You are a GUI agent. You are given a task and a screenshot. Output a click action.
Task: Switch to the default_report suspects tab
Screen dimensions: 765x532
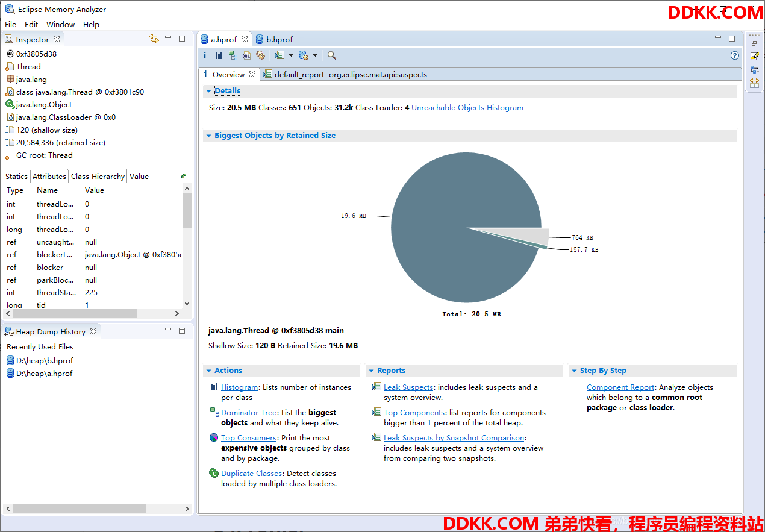click(x=345, y=75)
